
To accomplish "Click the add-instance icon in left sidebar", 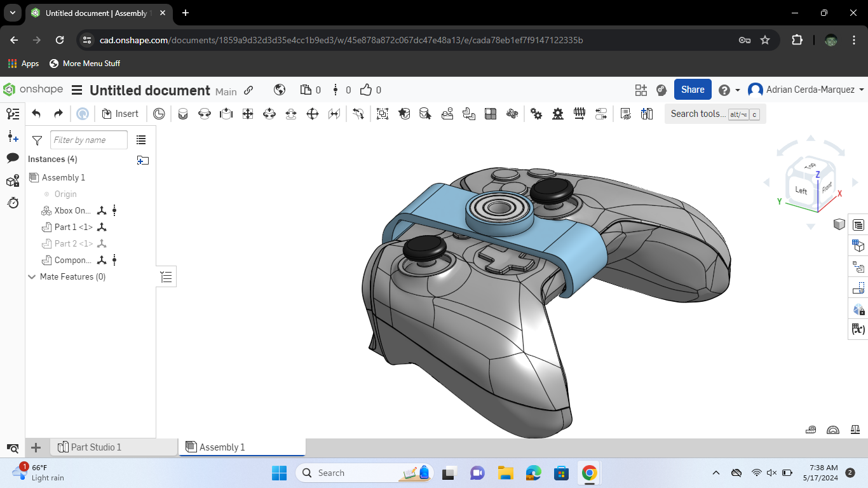I will tap(13, 136).
